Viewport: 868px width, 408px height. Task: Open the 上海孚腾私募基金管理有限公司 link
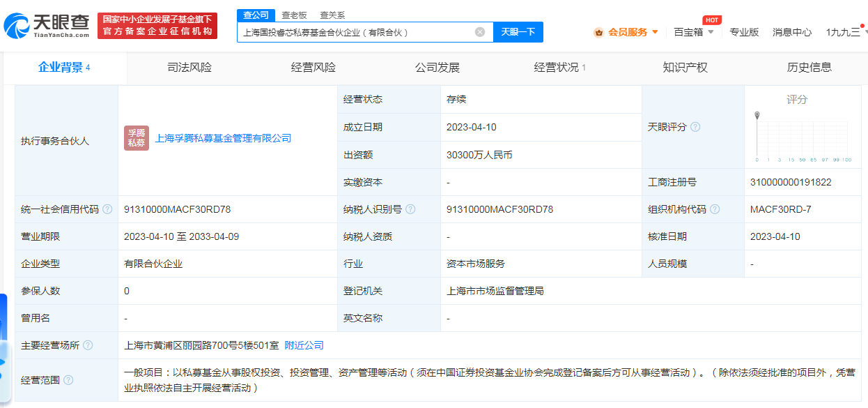pyautogui.click(x=223, y=138)
